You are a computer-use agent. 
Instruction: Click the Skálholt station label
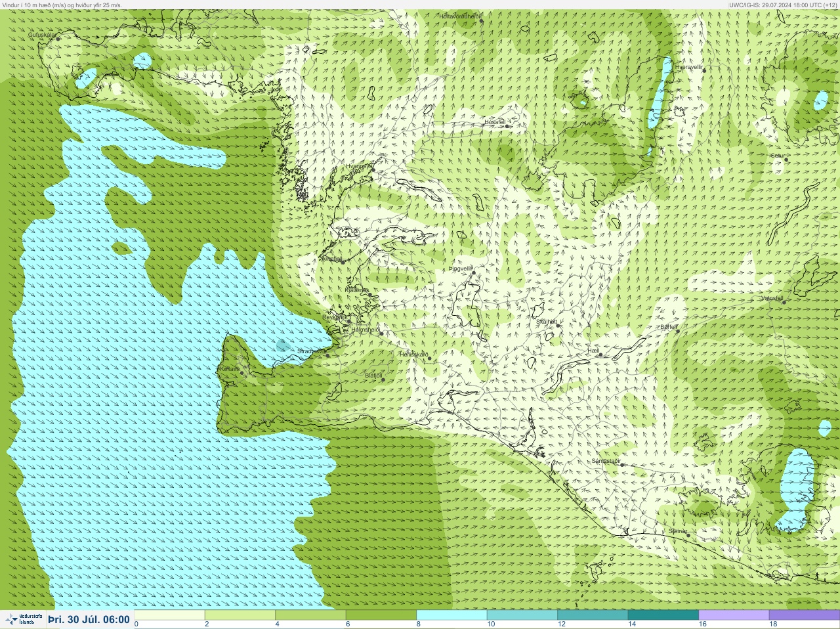pos(547,322)
